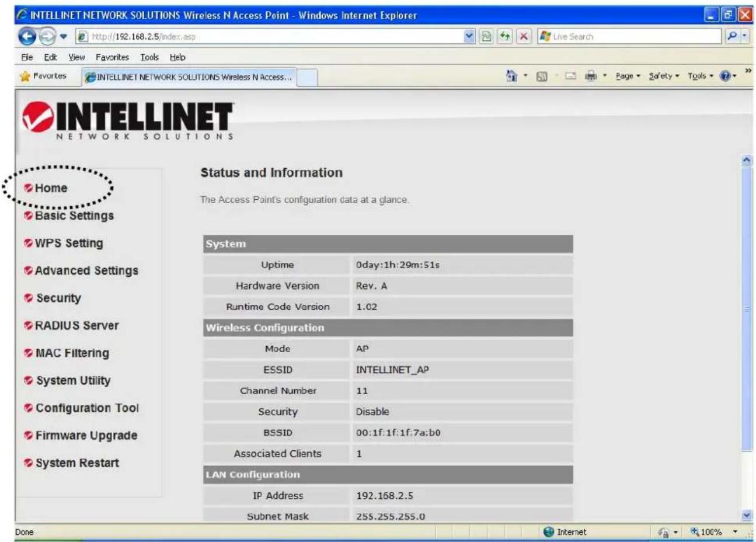Open the RADIUS Server page
The image size is (756, 542).
tap(76, 325)
